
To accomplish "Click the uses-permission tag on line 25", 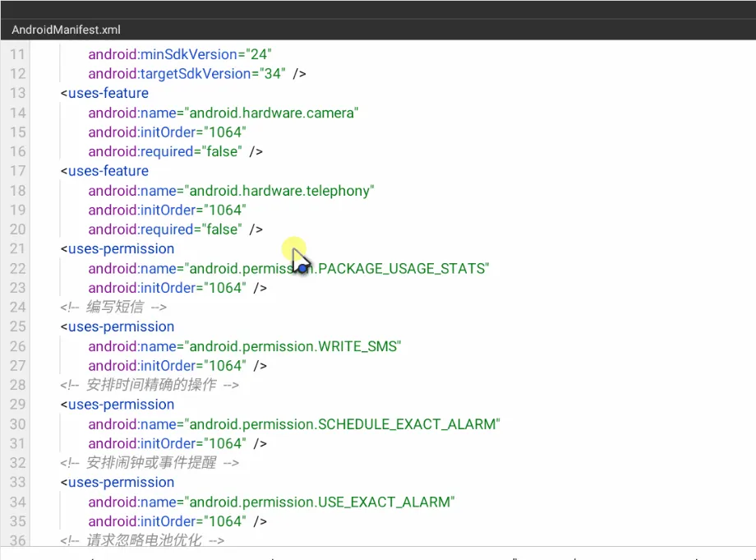I will point(118,326).
